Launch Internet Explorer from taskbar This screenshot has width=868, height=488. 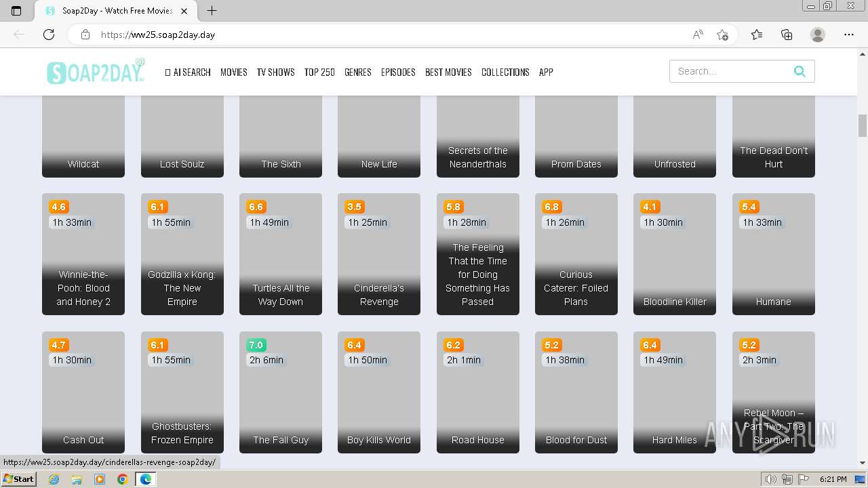click(x=54, y=479)
